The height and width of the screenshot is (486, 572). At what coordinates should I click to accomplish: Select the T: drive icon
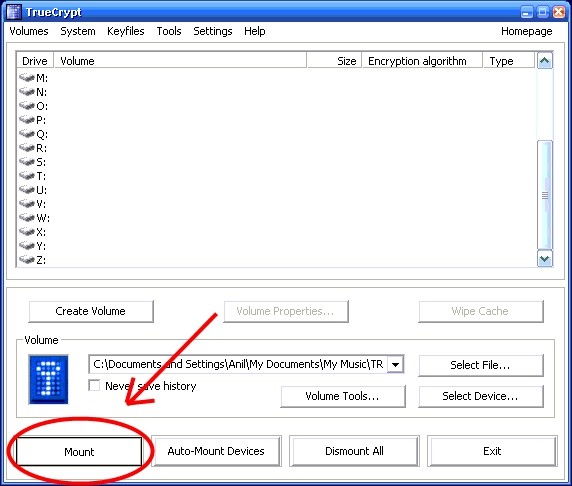27,176
